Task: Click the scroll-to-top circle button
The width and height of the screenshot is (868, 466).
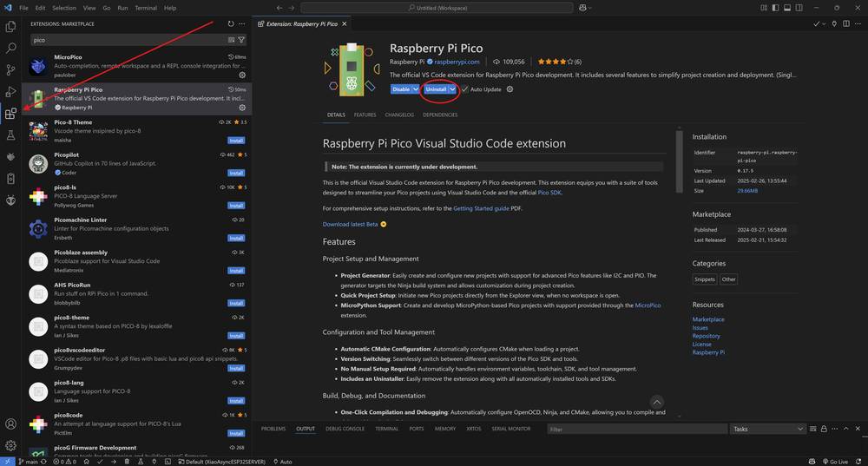Action: point(656,402)
